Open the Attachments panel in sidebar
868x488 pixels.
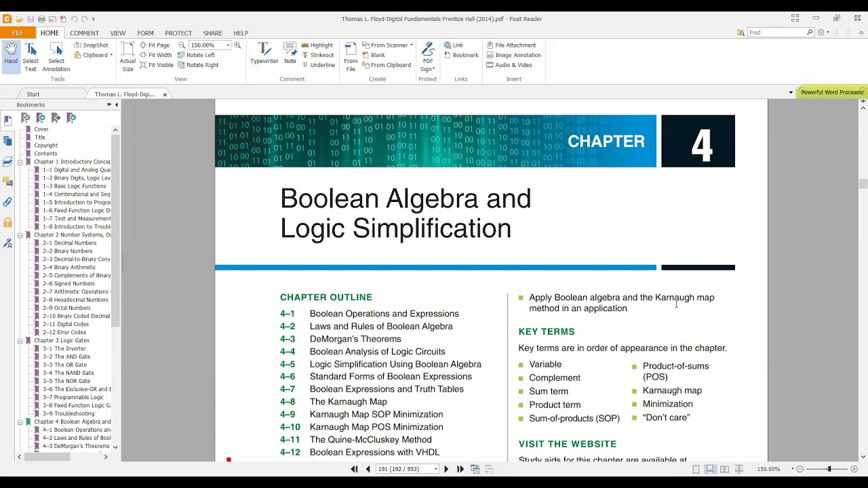[x=7, y=202]
